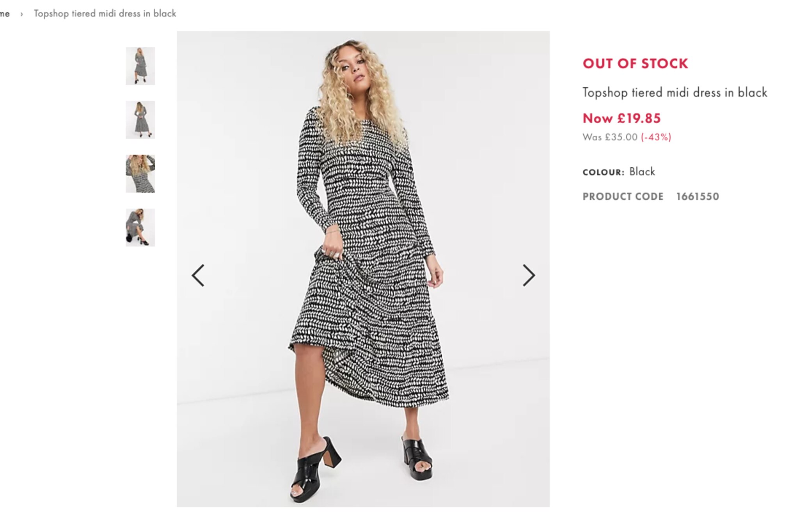Go to the Home breadcrumb link

(5, 14)
